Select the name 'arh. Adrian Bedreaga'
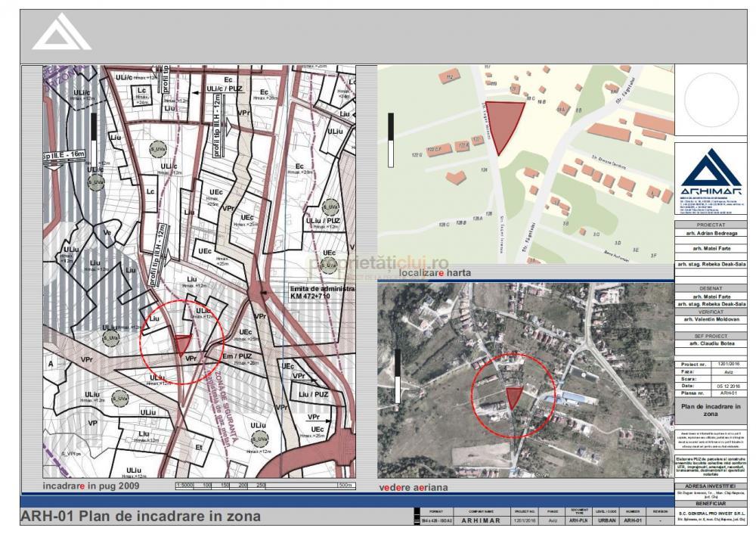The height and width of the screenshot is (534, 756). 711,233
